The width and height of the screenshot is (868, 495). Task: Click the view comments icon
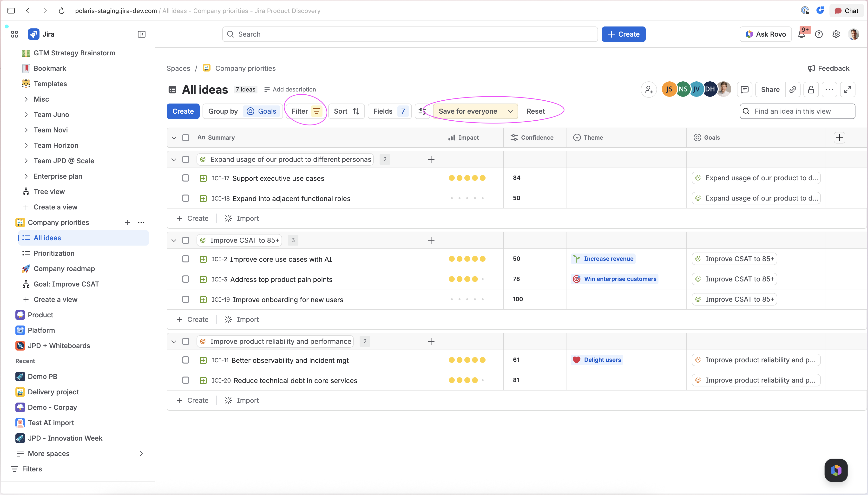(x=745, y=90)
